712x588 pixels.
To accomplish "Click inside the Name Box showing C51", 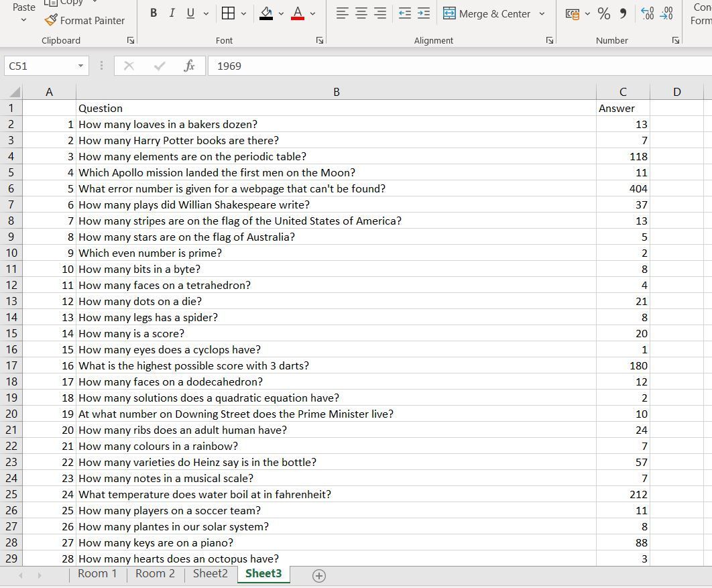I will click(40, 66).
